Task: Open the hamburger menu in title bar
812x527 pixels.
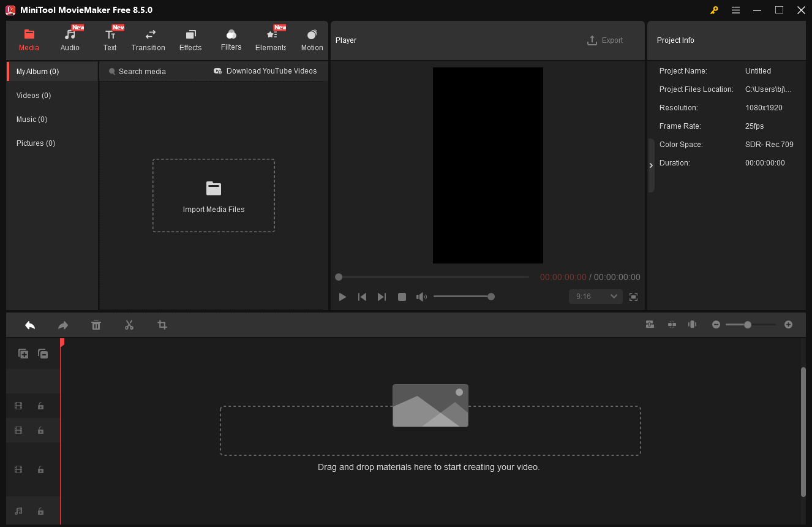Action: pyautogui.click(x=735, y=10)
